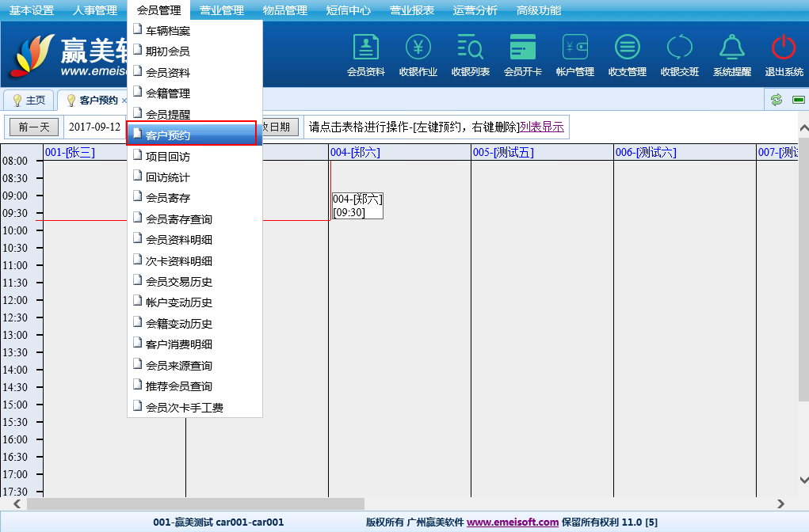Switch to the 主页 tab
Screen dimensions: 809x532
(29, 101)
